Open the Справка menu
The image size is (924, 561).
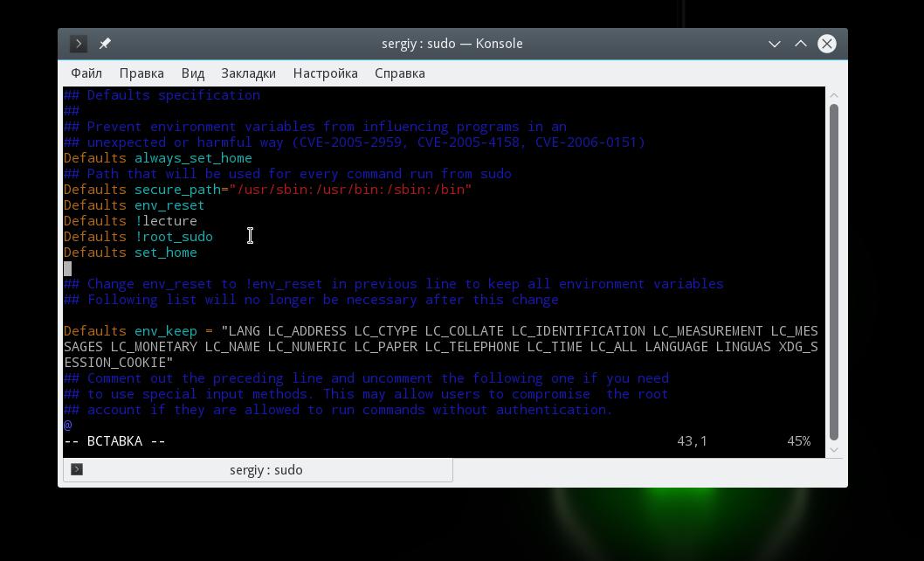(399, 73)
